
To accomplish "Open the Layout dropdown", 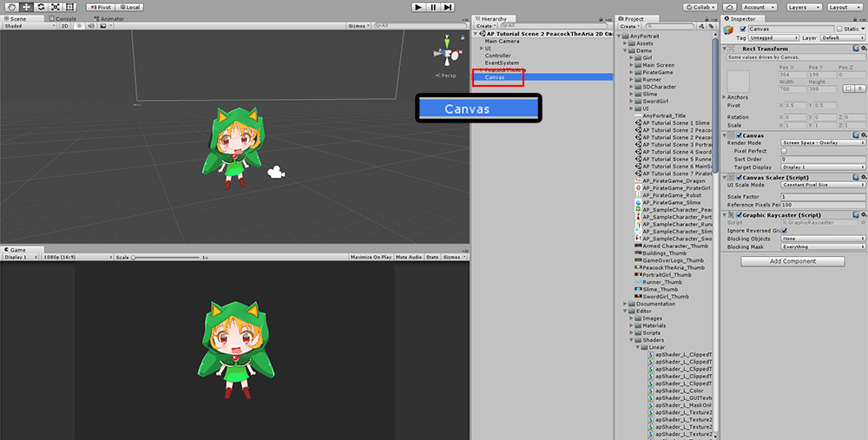I will pyautogui.click(x=845, y=7).
